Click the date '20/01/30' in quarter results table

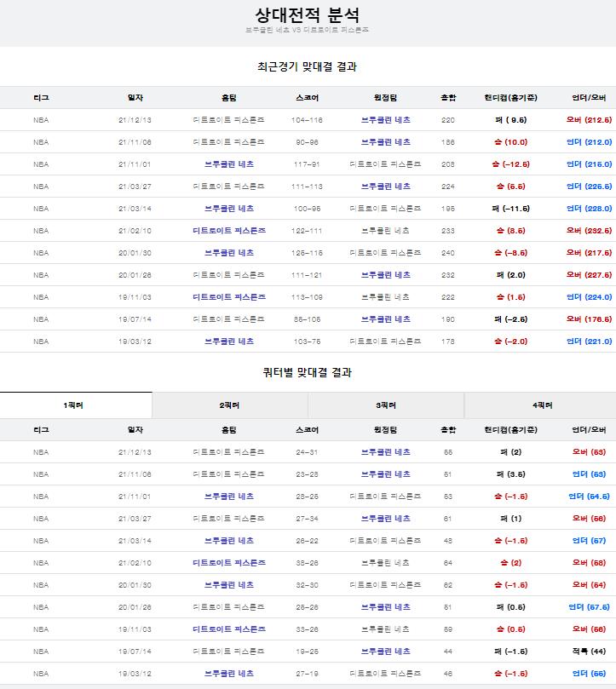[x=135, y=585]
